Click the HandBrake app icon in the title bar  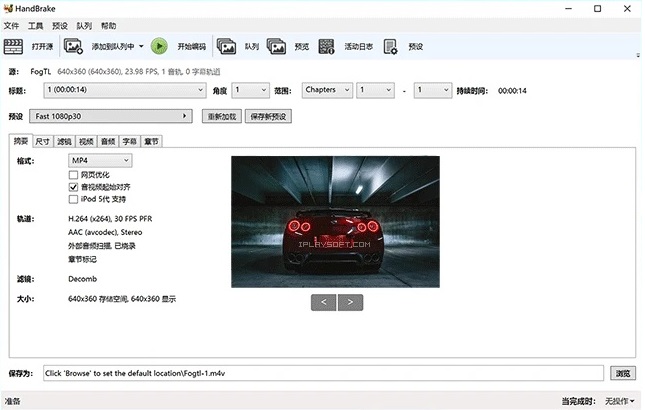click(8, 8)
